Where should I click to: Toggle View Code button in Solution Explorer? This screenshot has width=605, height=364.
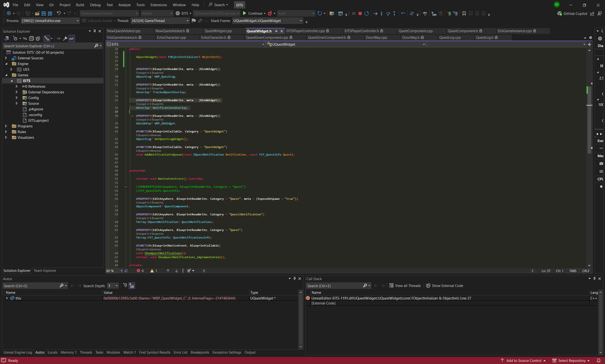pyautogui.click(x=59, y=38)
